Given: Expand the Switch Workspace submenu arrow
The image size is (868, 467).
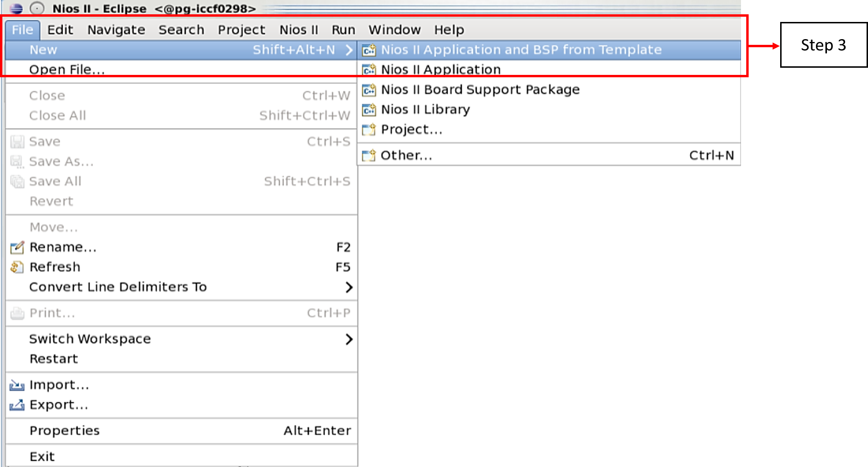Looking at the screenshot, I should click(x=349, y=339).
